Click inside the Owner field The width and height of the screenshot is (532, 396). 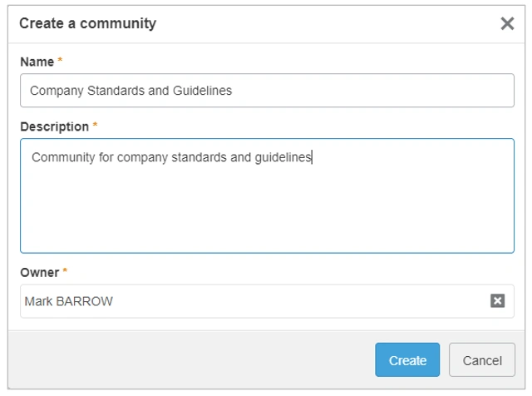pos(267,301)
